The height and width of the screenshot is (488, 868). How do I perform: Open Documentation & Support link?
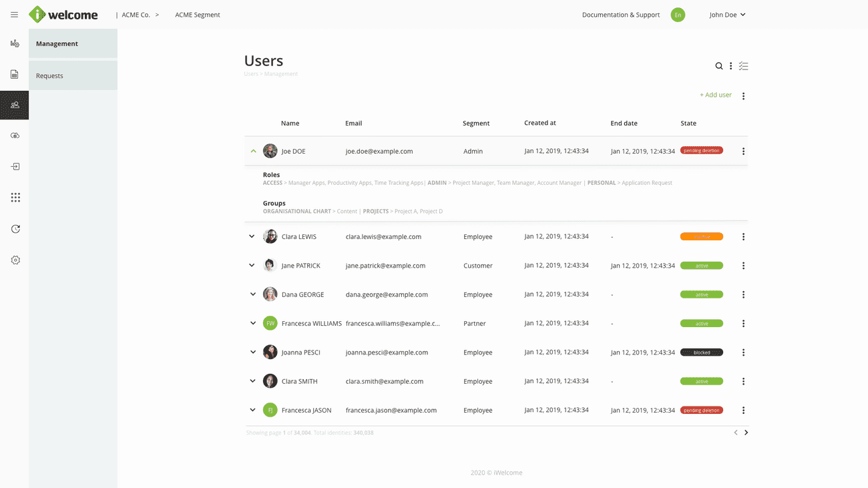click(620, 15)
